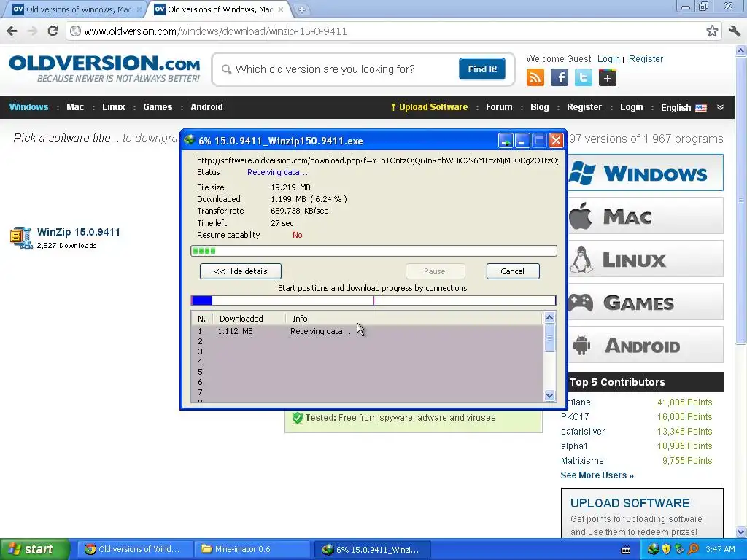Switch to the first Old versions tab
Screen dimensions: 747x560
[77, 9]
